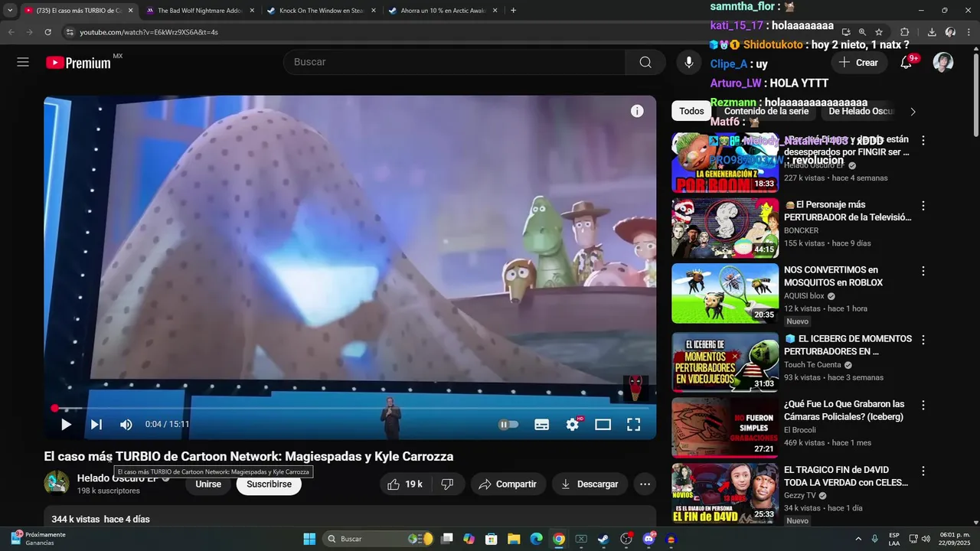
Task: Toggle the autoplay switch
Action: tap(508, 425)
